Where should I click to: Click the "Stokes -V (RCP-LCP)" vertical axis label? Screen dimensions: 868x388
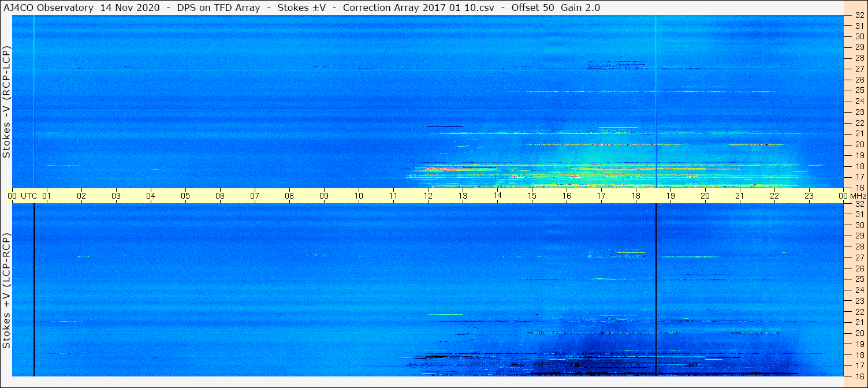click(x=7, y=102)
